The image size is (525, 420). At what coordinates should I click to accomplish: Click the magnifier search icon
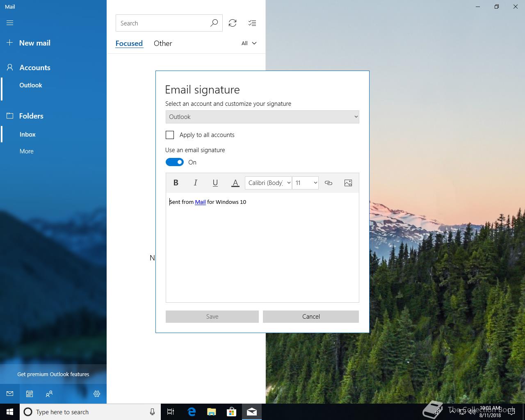(214, 23)
